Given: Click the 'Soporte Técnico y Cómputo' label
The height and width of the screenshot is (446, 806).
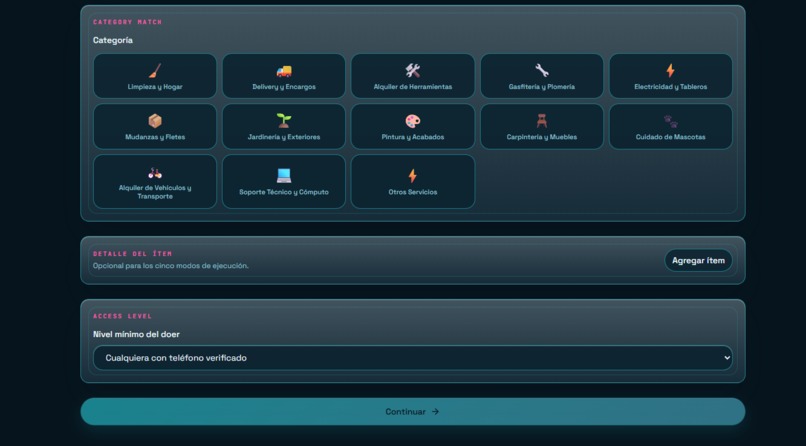Looking at the screenshot, I should click(284, 192).
